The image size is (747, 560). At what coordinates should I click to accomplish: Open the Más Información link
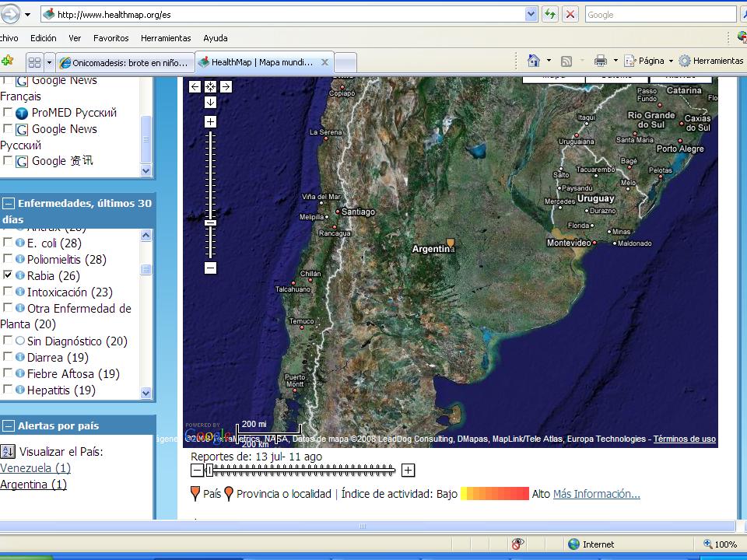(596, 494)
